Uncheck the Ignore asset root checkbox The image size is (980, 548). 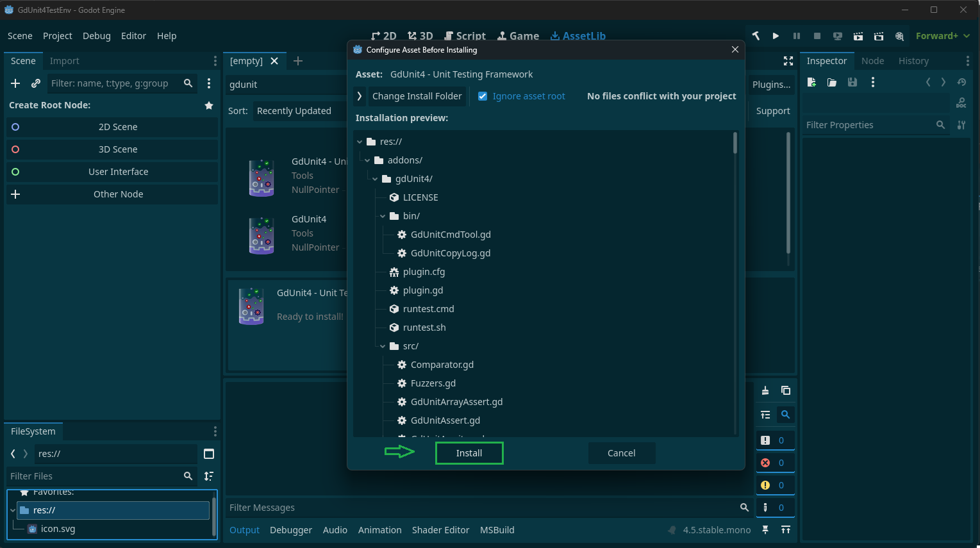tap(483, 96)
